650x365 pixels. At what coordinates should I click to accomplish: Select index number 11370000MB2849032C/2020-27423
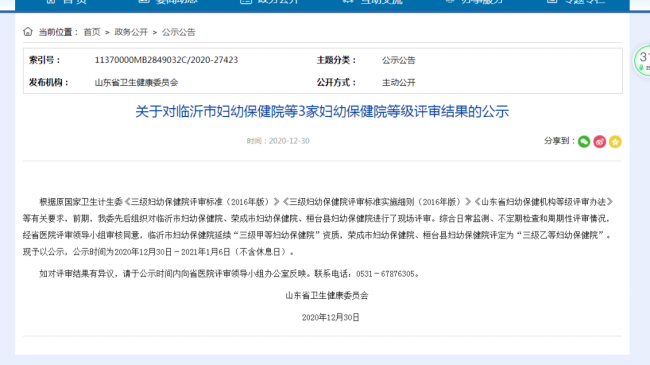(166, 60)
